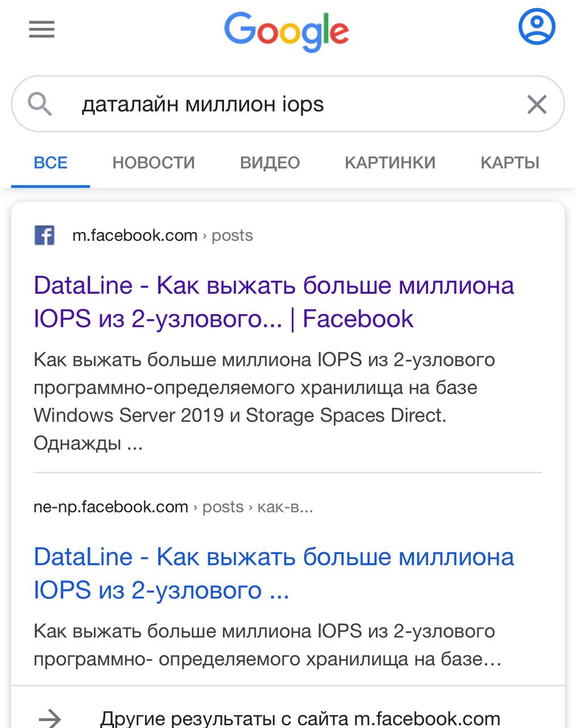This screenshot has height=728, width=576.
Task: Open ne-np.facebook.com › posts breadcrumb
Action: click(x=173, y=507)
